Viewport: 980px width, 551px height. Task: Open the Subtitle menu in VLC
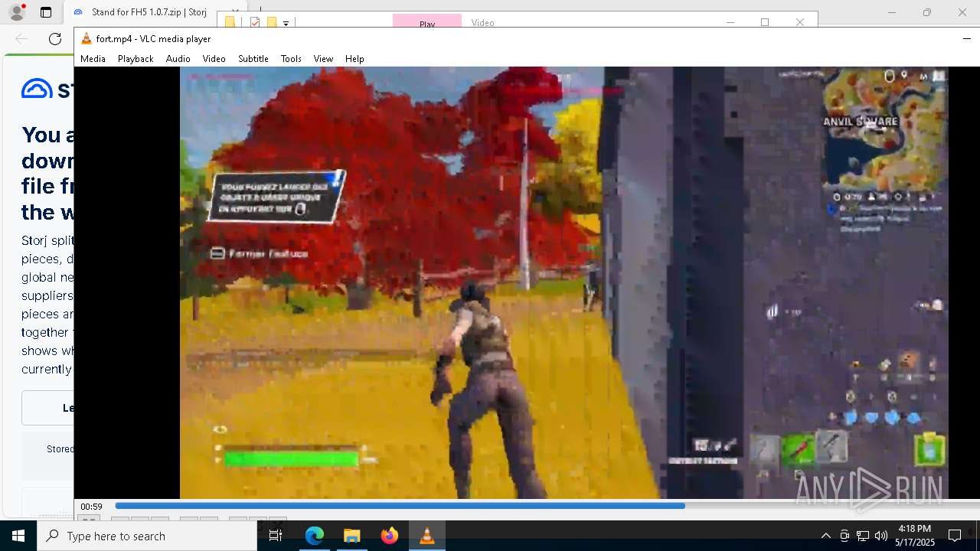pyautogui.click(x=253, y=59)
